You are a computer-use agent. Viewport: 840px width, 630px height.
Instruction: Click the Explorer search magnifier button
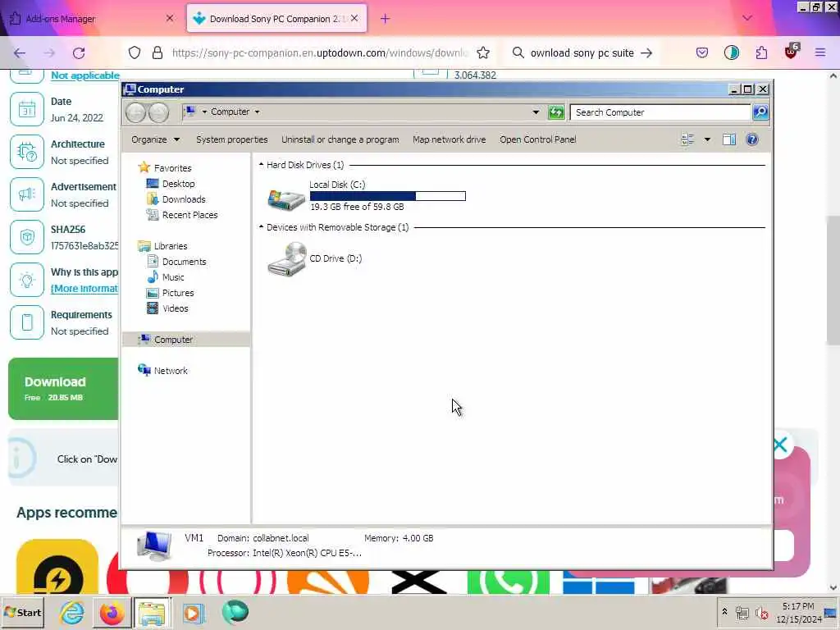[x=760, y=112]
